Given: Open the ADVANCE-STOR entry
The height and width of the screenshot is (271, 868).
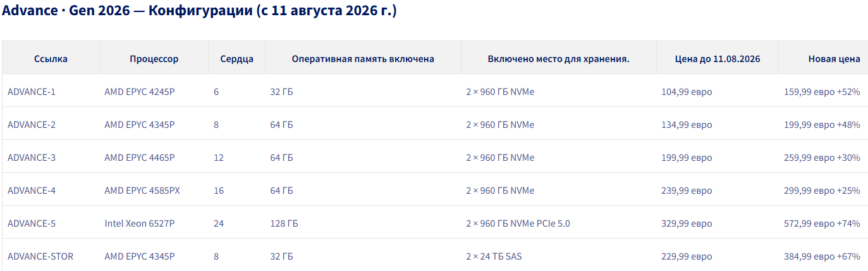Looking at the screenshot, I should coord(40,256).
